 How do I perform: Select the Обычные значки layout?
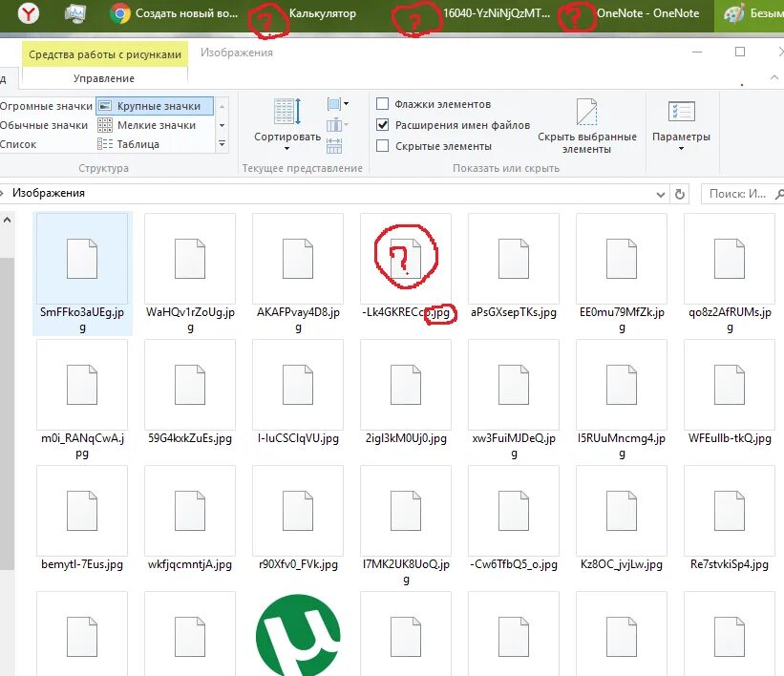[44, 125]
